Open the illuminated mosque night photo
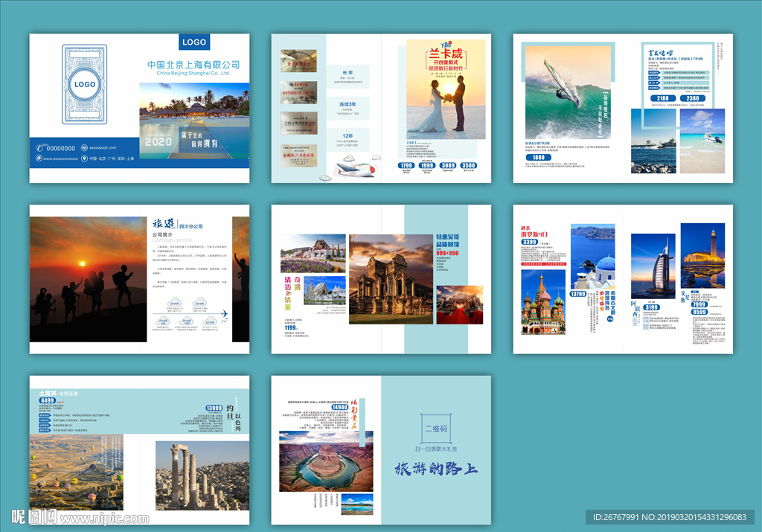762x532 pixels. (702, 255)
